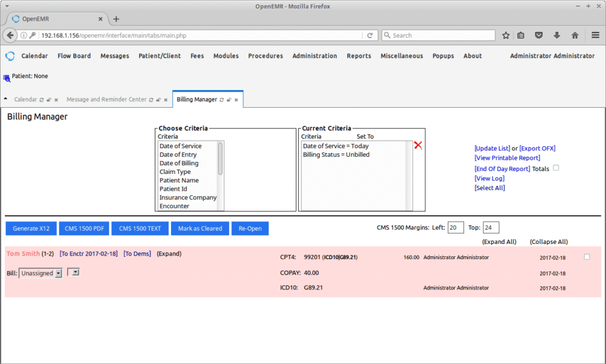This screenshot has height=364, width=606.
Task: Open the Popups menu
Action: tap(443, 56)
